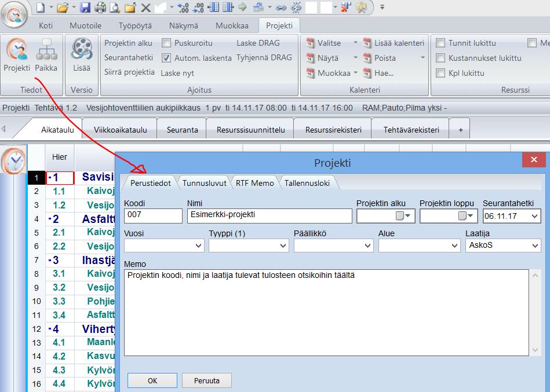
Task: Open the Alue combo box
Action: (x=419, y=246)
